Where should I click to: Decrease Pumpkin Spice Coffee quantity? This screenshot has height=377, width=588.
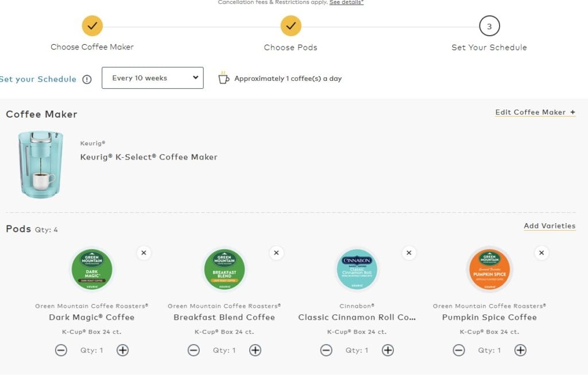coord(458,350)
